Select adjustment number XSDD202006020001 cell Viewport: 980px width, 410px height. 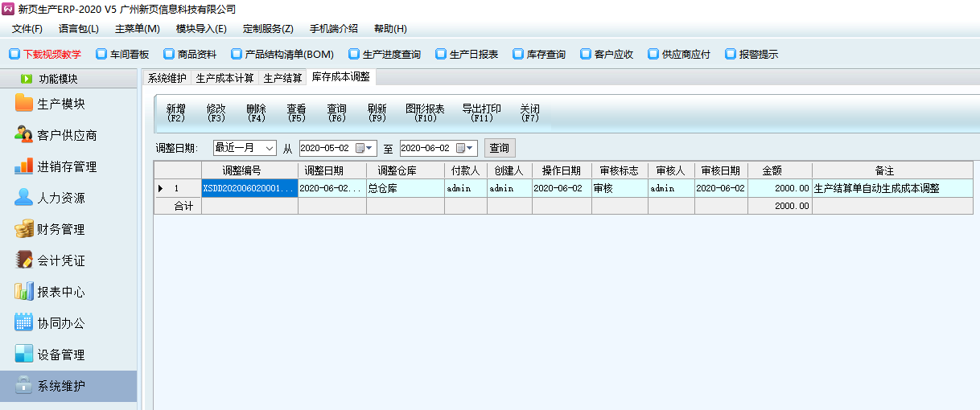249,188
